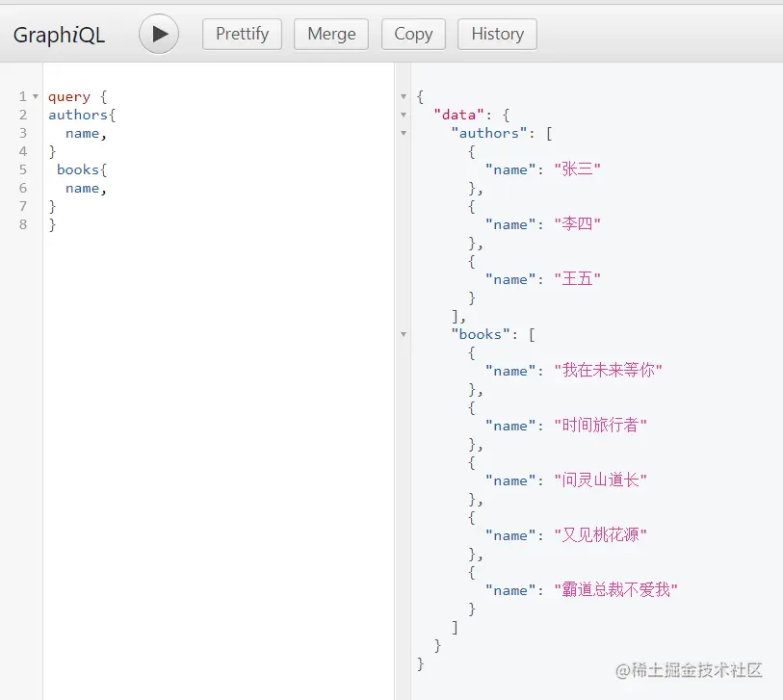This screenshot has height=700, width=783.
Task: Click the book value "我在未来等你"
Action: (609, 371)
